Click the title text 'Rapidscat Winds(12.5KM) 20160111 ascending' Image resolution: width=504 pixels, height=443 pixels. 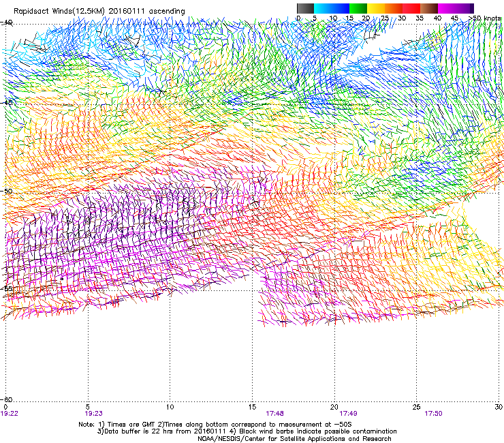pos(99,12)
